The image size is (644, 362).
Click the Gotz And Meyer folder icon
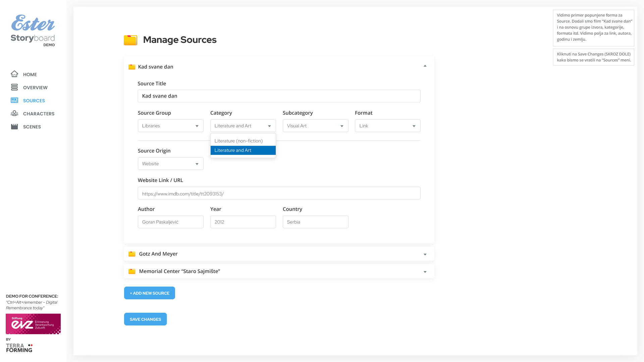(132, 254)
